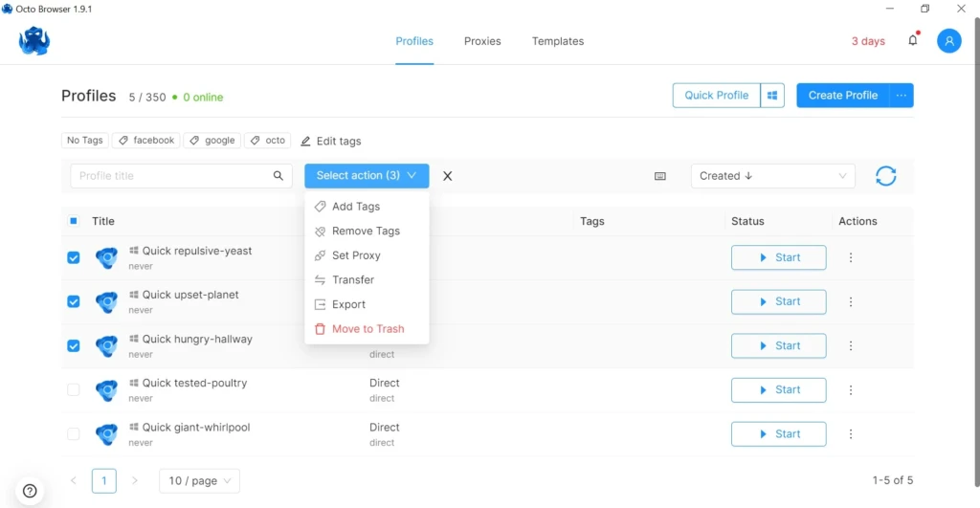The height and width of the screenshot is (508, 980).
Task: Open Create Profile more options arrow
Action: tap(901, 96)
